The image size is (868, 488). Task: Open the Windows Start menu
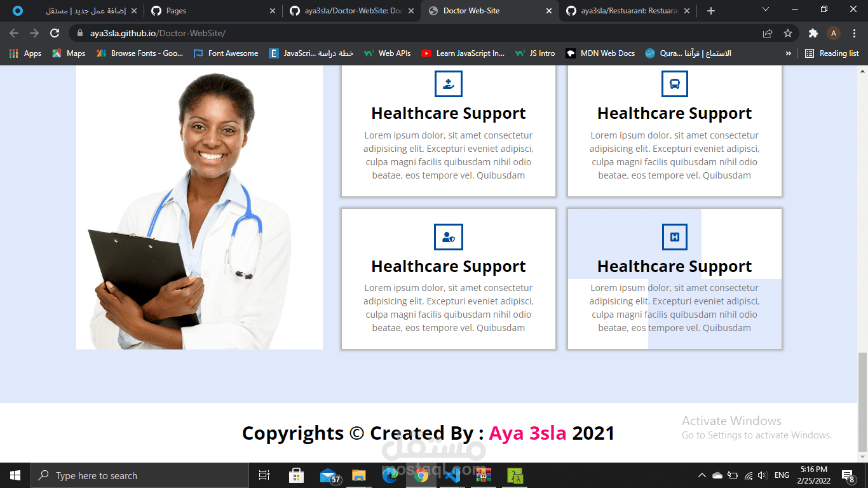coord(15,475)
